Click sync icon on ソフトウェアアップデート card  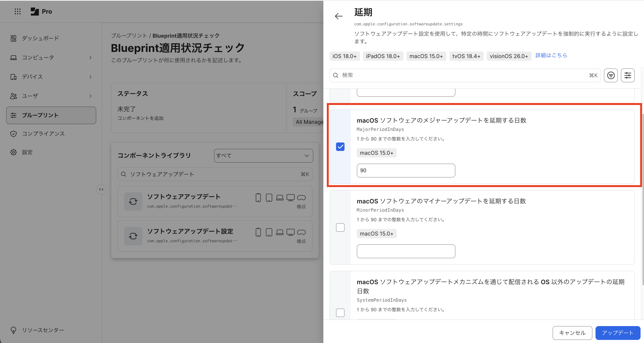pos(133,201)
